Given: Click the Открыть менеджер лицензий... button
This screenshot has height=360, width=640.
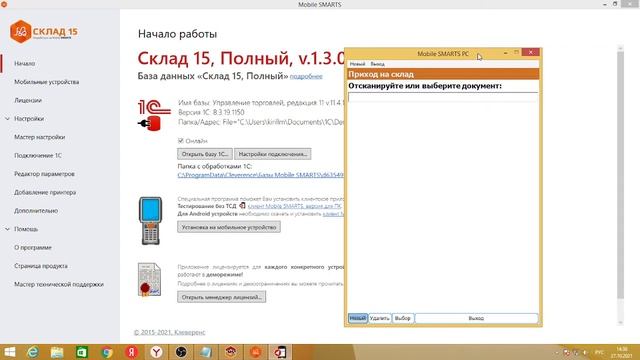Looking at the screenshot, I should [x=222, y=297].
